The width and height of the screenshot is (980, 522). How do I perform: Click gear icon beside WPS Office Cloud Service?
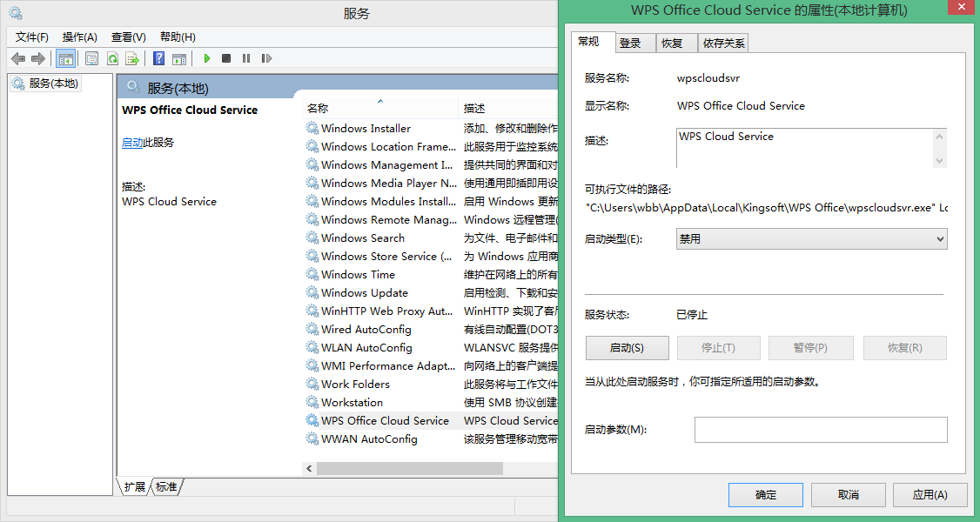coord(312,420)
